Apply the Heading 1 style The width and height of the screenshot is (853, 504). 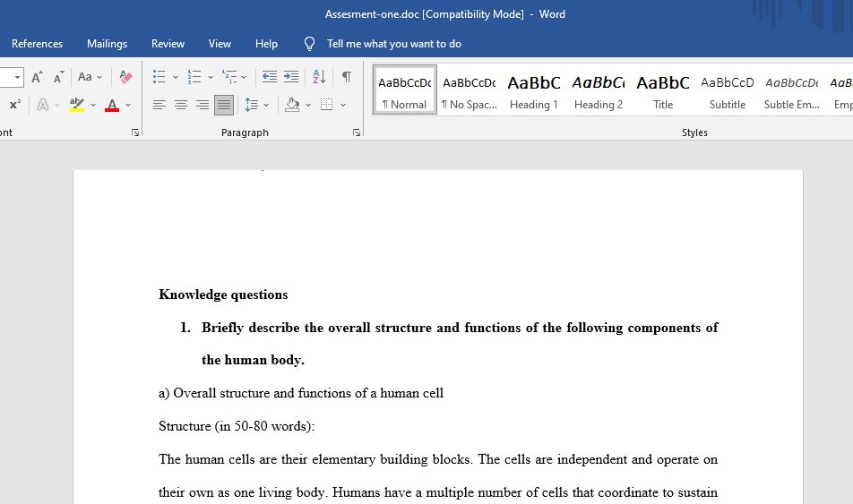(534, 90)
